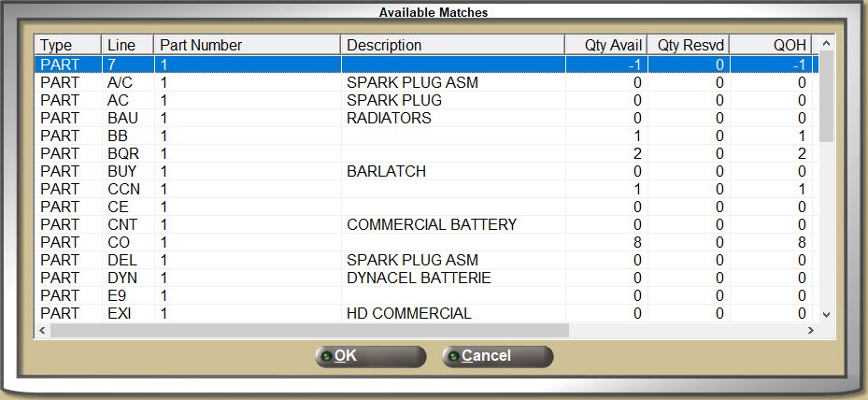Select the DYNACEL BATTERIE row
The height and width of the screenshot is (400, 868).
(x=419, y=279)
